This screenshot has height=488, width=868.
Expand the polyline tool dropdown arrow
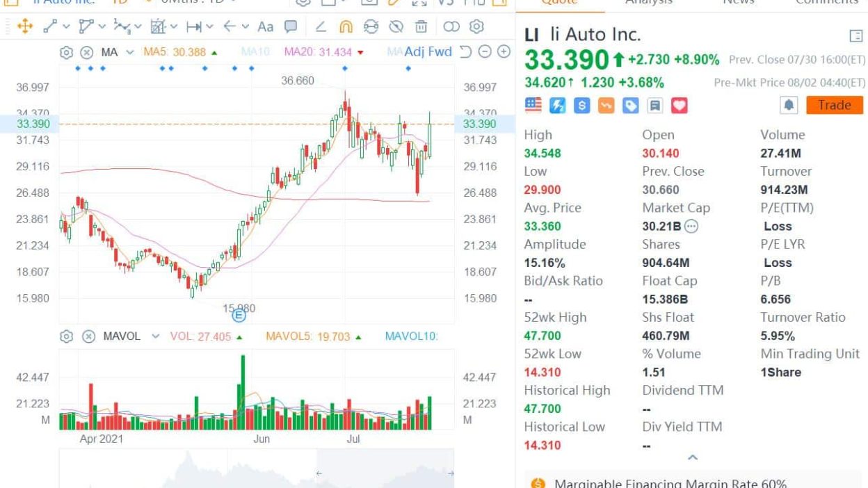point(102,27)
